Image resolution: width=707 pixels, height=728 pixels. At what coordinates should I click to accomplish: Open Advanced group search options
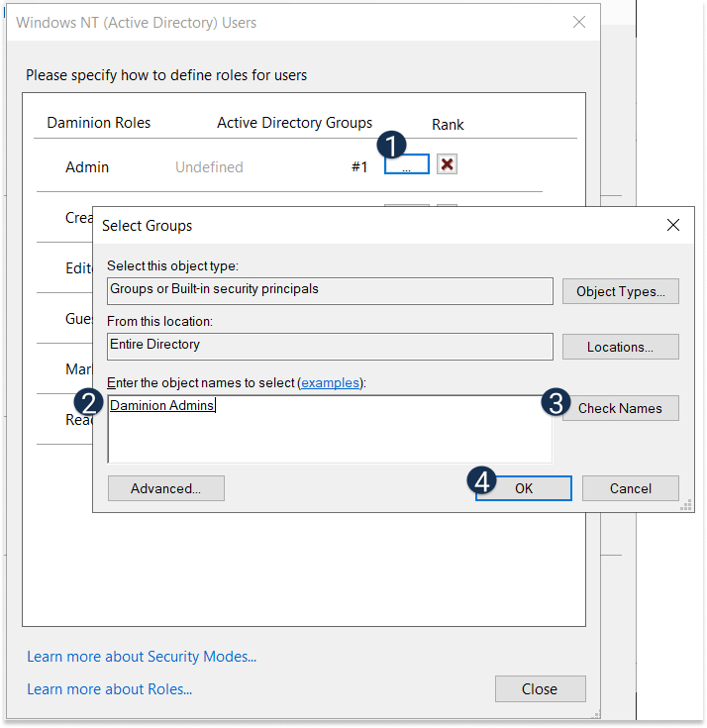tap(165, 488)
